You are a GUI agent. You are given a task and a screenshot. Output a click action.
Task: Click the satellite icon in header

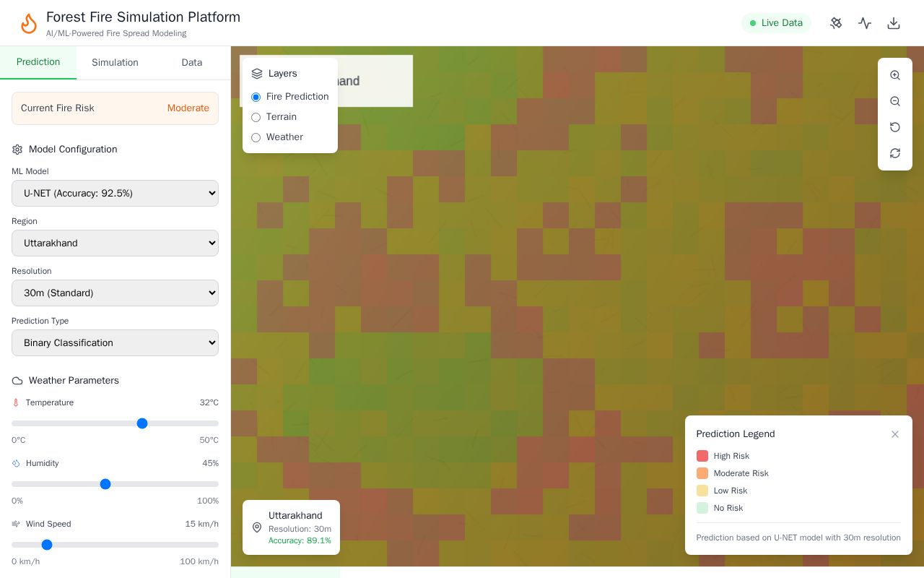(x=836, y=23)
